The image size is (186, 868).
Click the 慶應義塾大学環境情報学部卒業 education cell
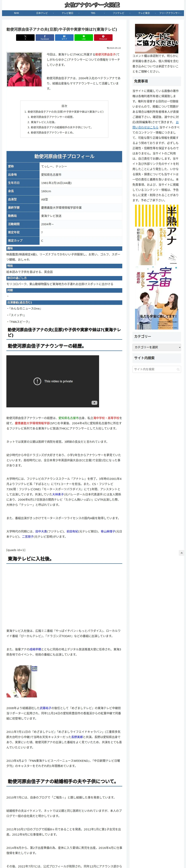click(81, 208)
